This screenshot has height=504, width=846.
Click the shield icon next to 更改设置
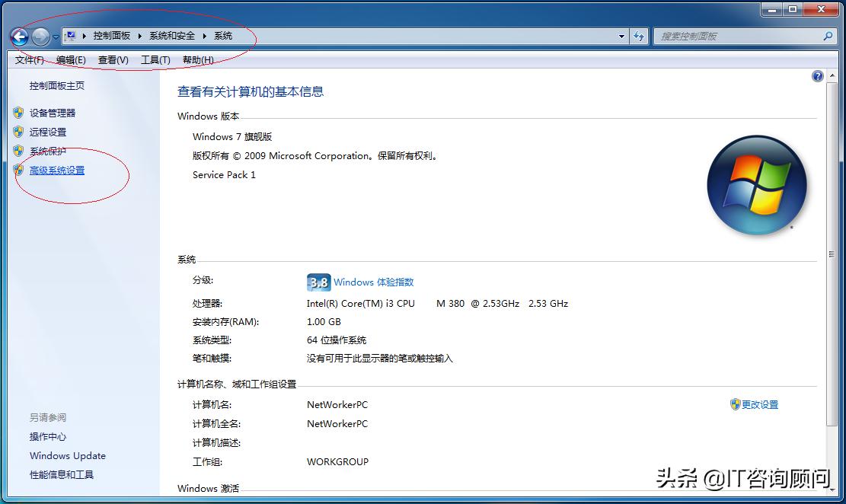pos(734,404)
